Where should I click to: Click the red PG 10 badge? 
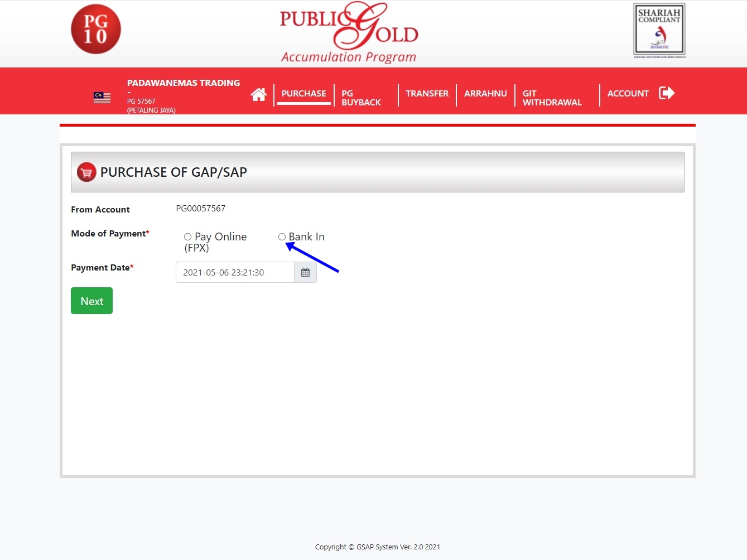96,30
